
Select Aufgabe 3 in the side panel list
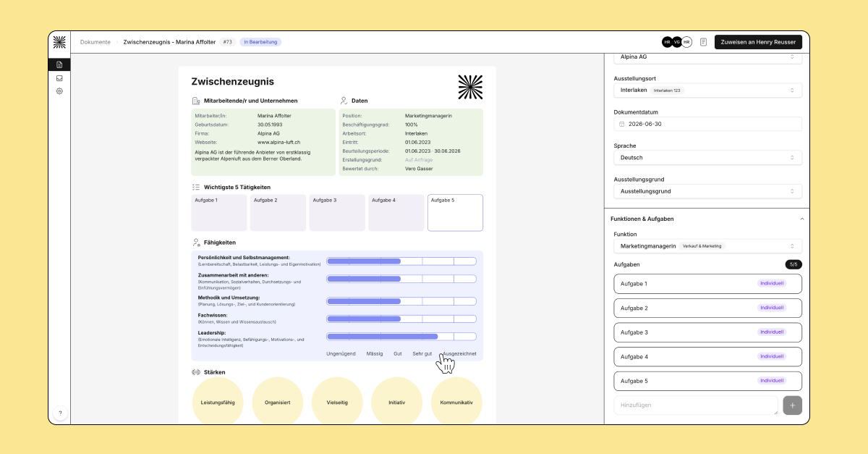click(x=707, y=332)
